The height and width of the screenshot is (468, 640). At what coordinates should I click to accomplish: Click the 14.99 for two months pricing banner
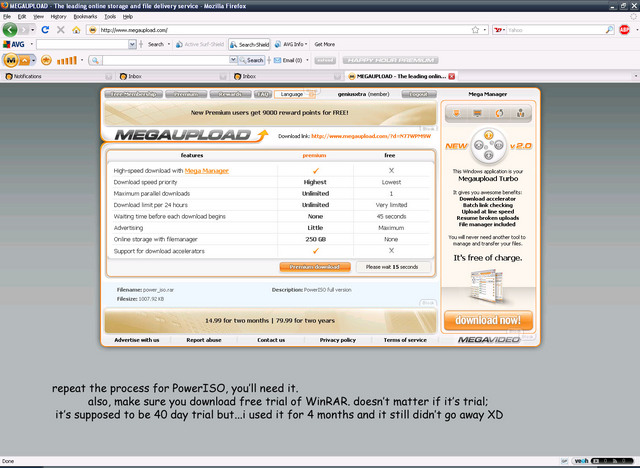coord(270,321)
